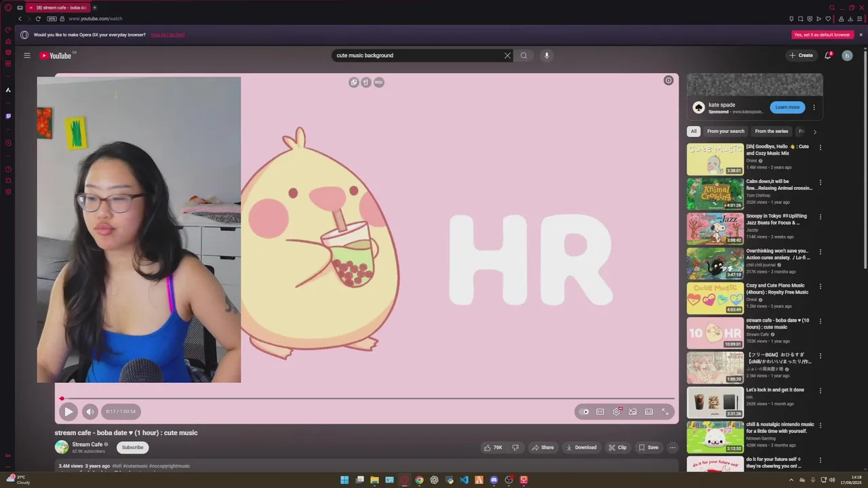This screenshot has width=868, height=488.
Task: Save video to playlist
Action: click(648, 447)
